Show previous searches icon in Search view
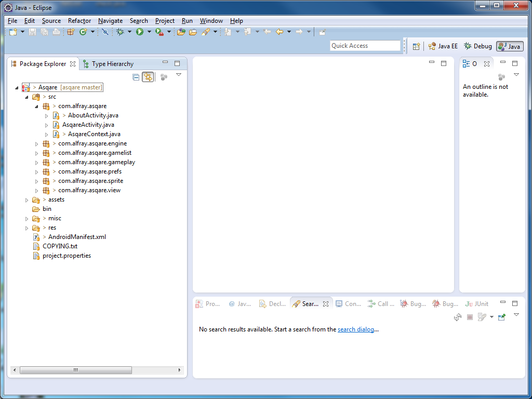This screenshot has width=532, height=399. click(482, 317)
